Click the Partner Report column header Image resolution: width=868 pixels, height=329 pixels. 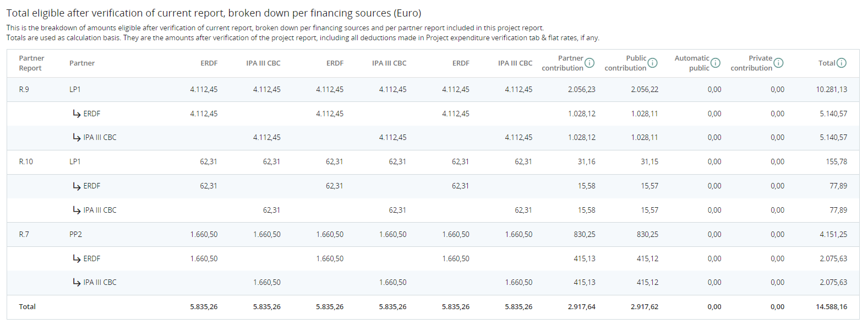click(31, 63)
